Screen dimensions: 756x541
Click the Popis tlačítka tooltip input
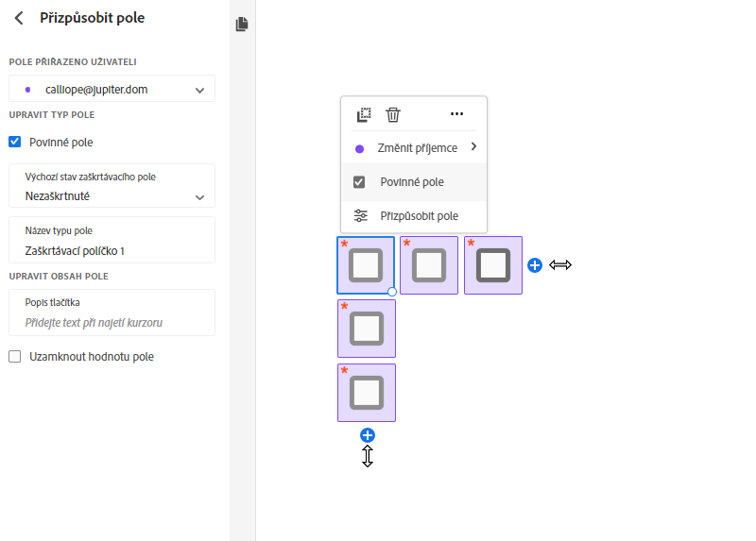pos(112,323)
